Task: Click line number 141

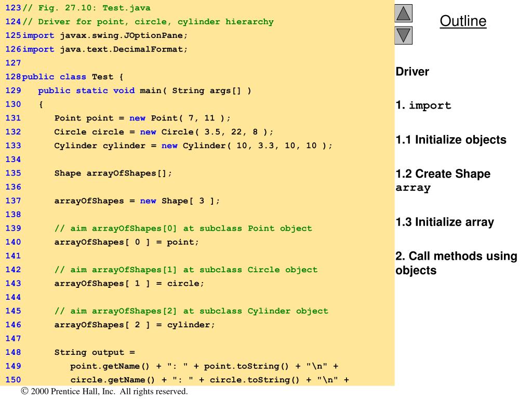Action: (13, 256)
